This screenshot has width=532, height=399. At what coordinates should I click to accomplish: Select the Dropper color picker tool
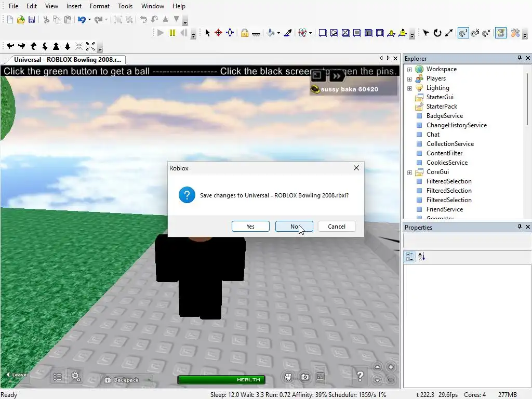pos(288,33)
